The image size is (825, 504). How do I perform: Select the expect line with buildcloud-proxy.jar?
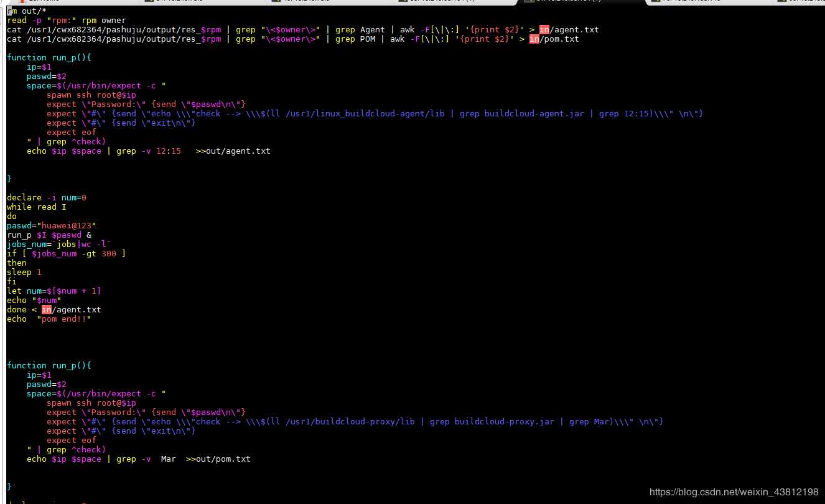pos(355,421)
